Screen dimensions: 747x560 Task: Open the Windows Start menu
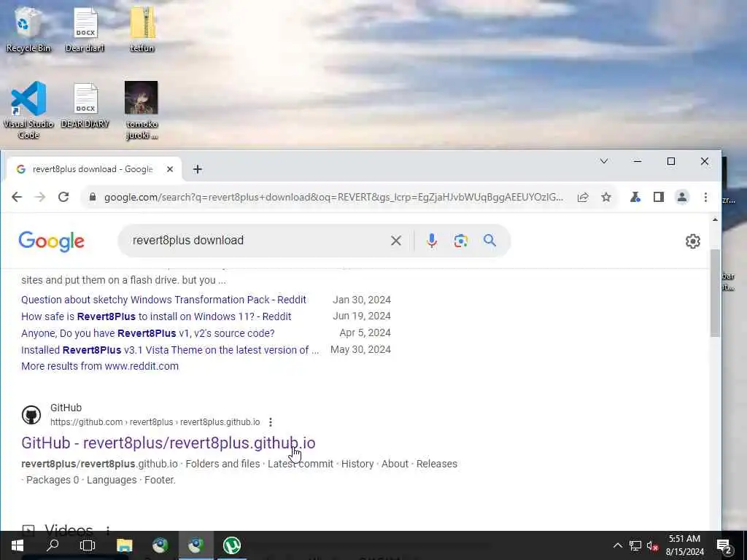18,545
